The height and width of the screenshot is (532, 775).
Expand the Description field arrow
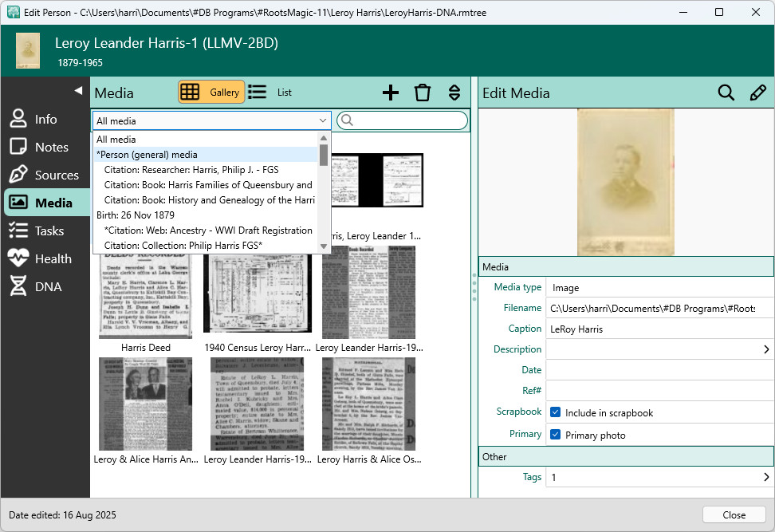[766, 349]
